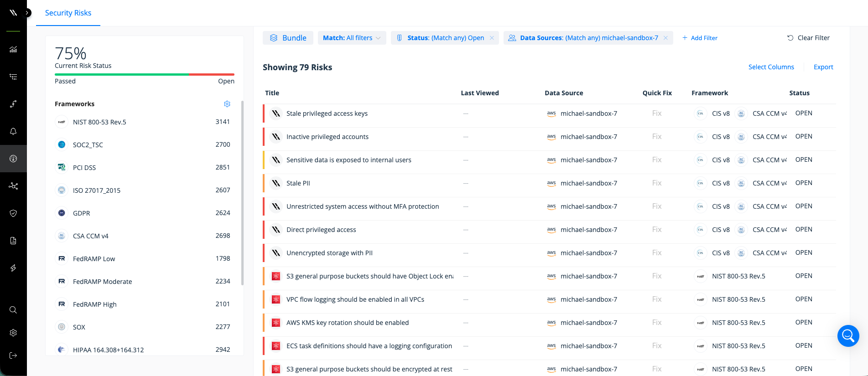Image resolution: width=868 pixels, height=376 pixels.
Task: Click Fix for Stale PII row
Action: [656, 183]
